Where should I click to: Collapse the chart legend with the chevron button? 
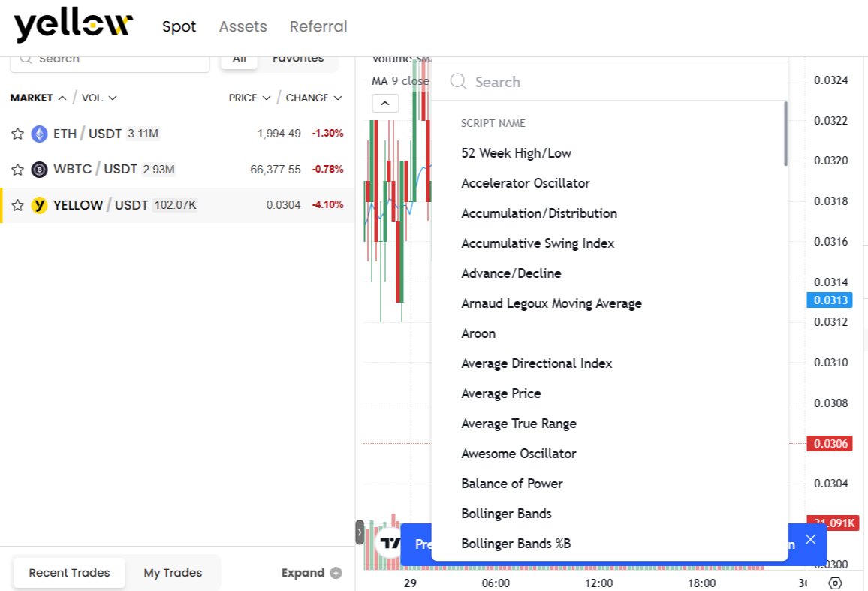click(x=385, y=103)
